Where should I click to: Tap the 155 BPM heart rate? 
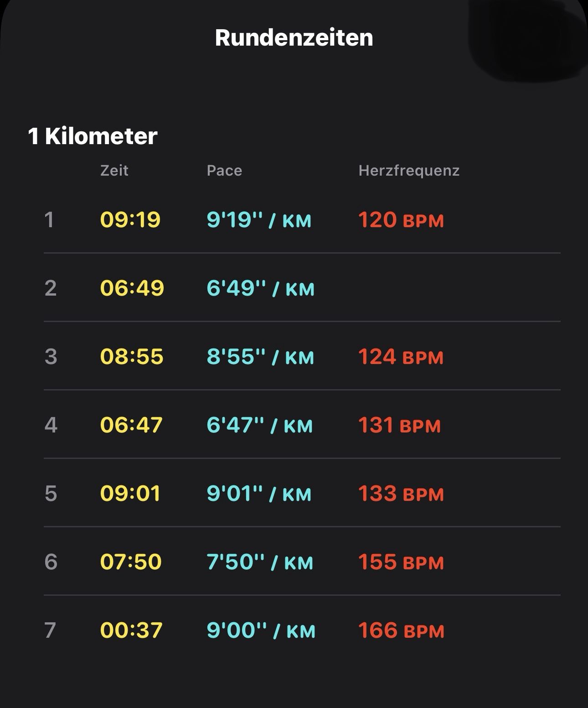(401, 562)
